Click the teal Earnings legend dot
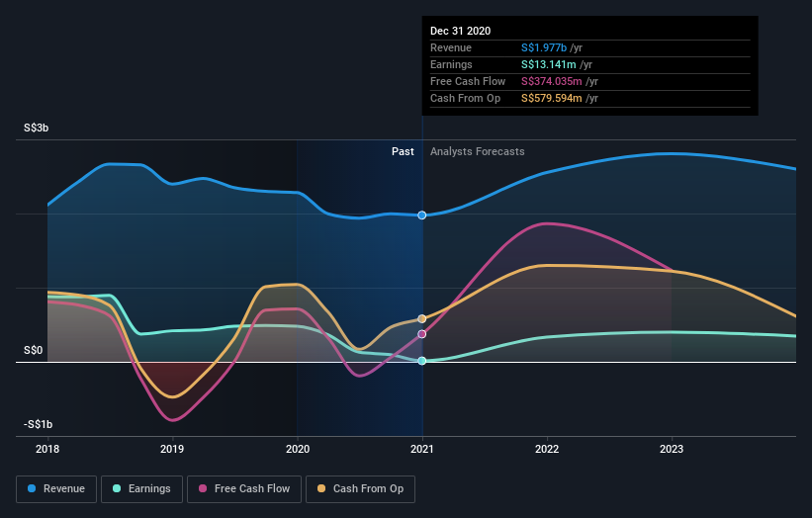 pos(117,488)
